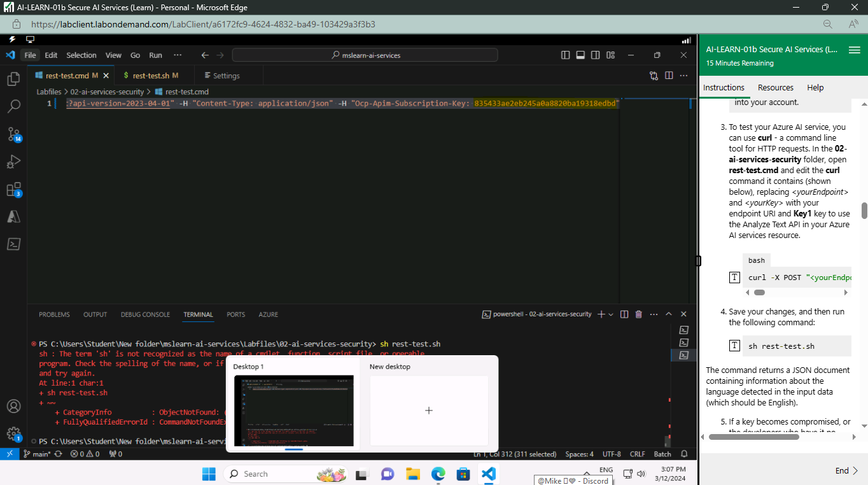Open the terminal-shaped icon in activity bar
The height and width of the screenshot is (485, 868).
(x=13, y=244)
